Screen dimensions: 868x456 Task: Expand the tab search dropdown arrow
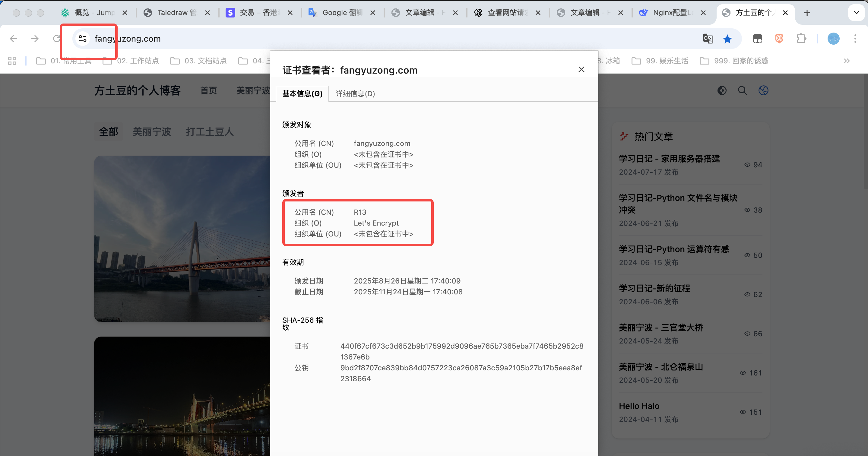click(x=856, y=13)
